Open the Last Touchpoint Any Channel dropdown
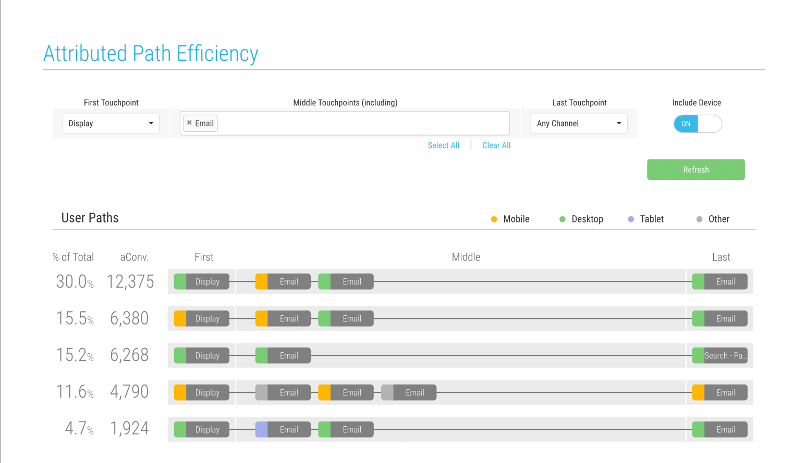 (578, 124)
